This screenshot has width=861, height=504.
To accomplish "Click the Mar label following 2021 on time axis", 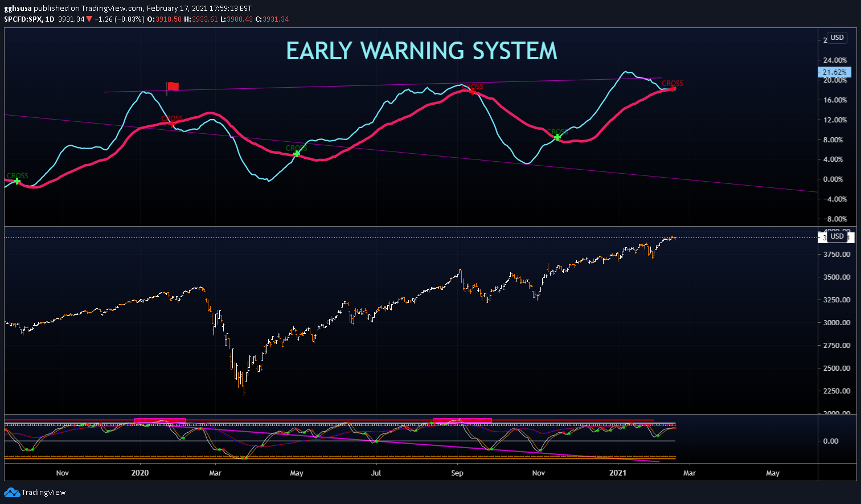I will click(x=690, y=473).
